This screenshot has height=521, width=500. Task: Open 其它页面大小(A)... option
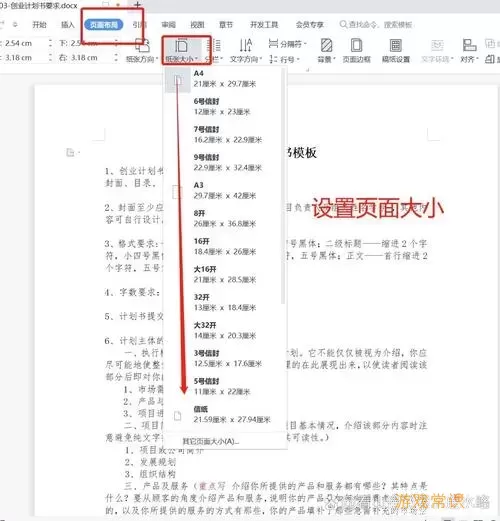(211, 441)
